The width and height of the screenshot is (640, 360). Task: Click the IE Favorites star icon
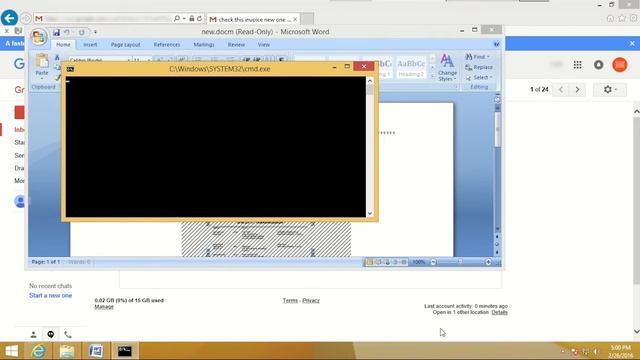(x=622, y=18)
